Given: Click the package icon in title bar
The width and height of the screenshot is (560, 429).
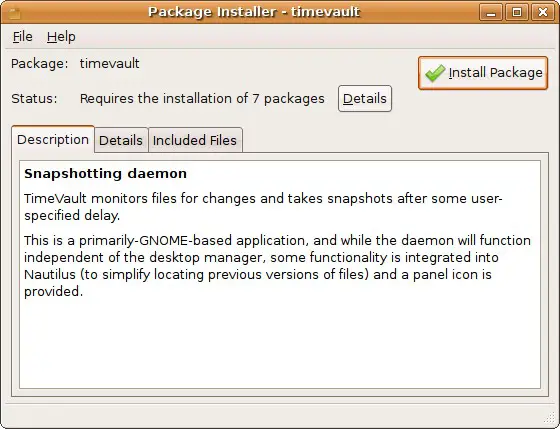Looking at the screenshot, I should (x=14, y=13).
